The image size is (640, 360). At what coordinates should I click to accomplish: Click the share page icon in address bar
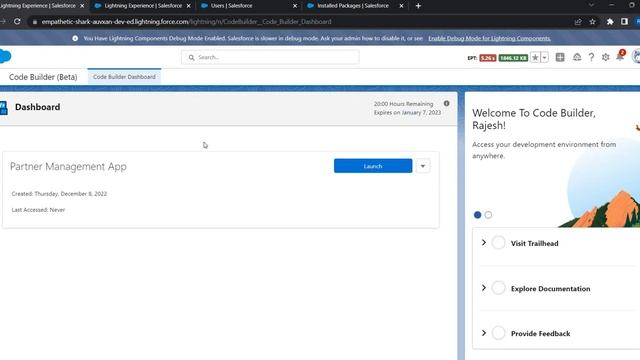point(578,22)
